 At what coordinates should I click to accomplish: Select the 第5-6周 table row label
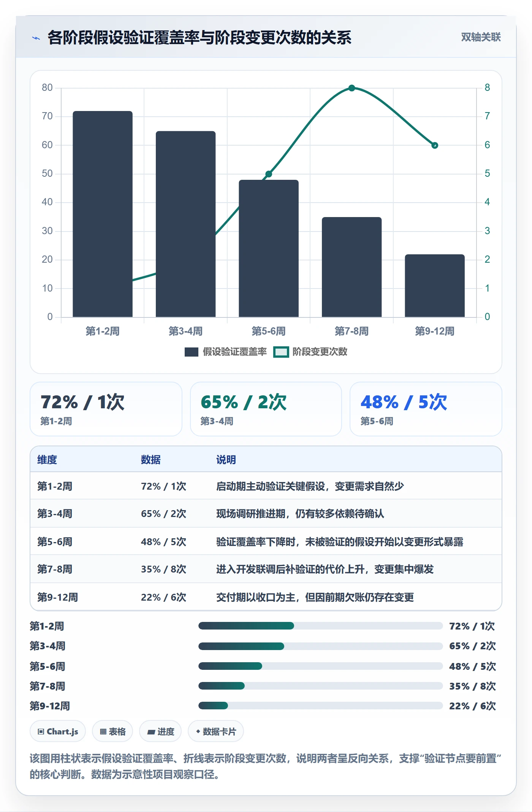55,542
